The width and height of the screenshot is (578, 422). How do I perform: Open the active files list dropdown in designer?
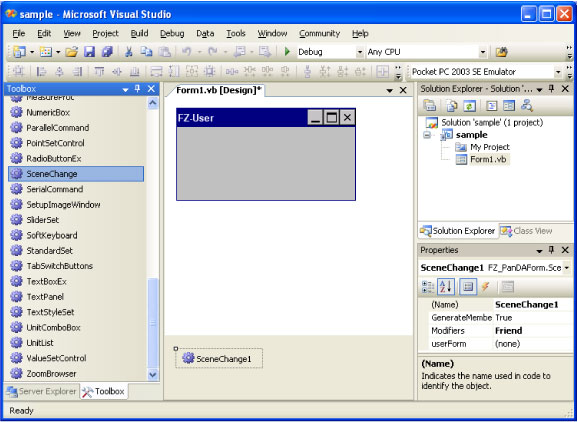389,90
